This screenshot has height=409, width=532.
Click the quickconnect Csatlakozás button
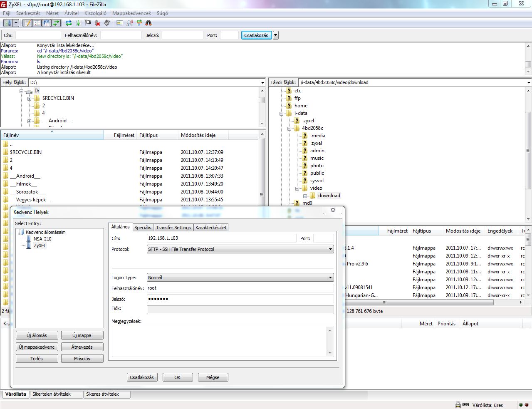coord(256,35)
